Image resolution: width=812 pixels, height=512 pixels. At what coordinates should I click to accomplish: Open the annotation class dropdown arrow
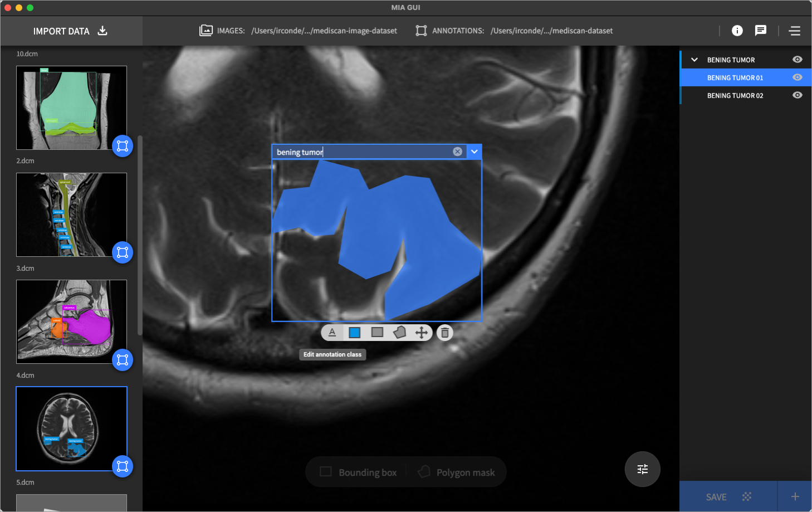tap(475, 152)
